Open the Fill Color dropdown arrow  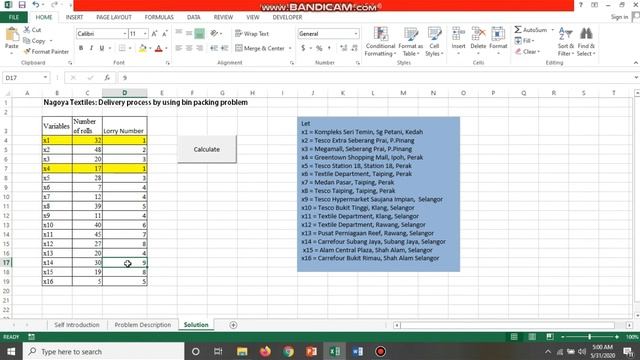point(150,48)
